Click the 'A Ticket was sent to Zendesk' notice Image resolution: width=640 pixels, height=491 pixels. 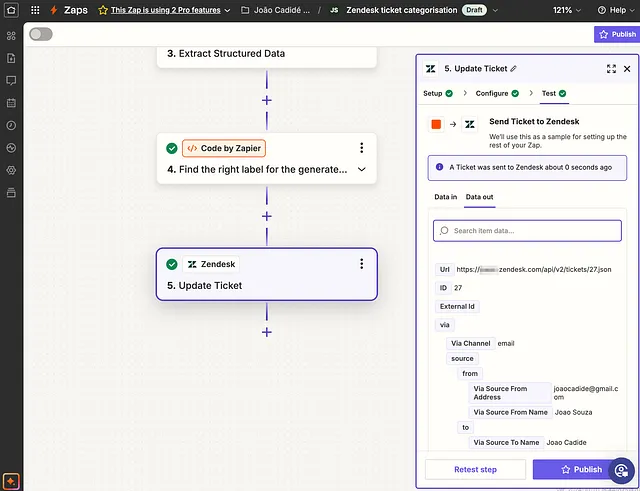coord(527,167)
